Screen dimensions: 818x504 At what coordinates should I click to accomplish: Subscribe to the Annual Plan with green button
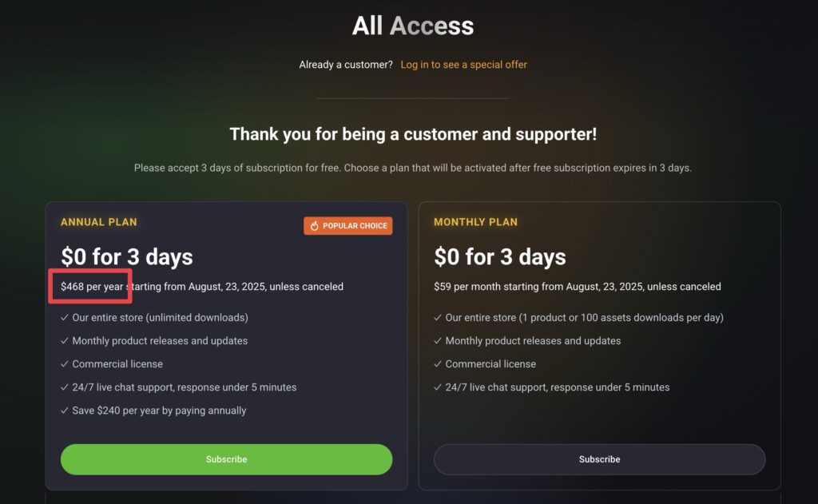pyautogui.click(x=226, y=459)
